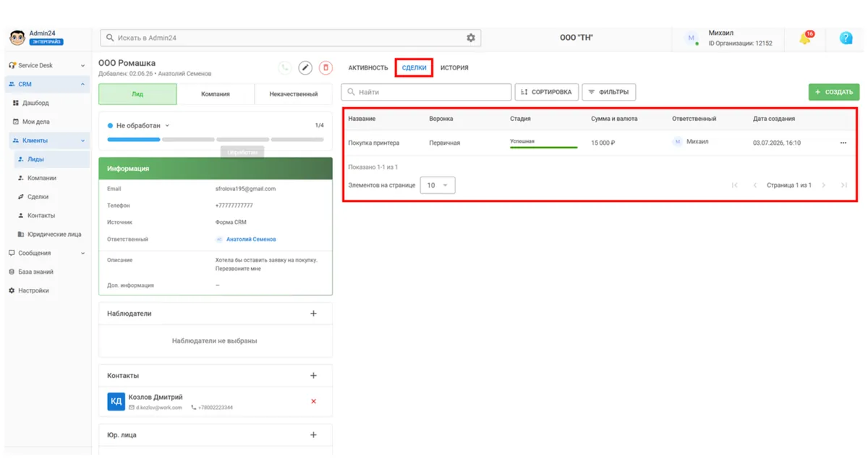The height and width of the screenshot is (475, 868).
Task: Remove contact Козлов Дмитрий with red X
Action: [x=313, y=401]
